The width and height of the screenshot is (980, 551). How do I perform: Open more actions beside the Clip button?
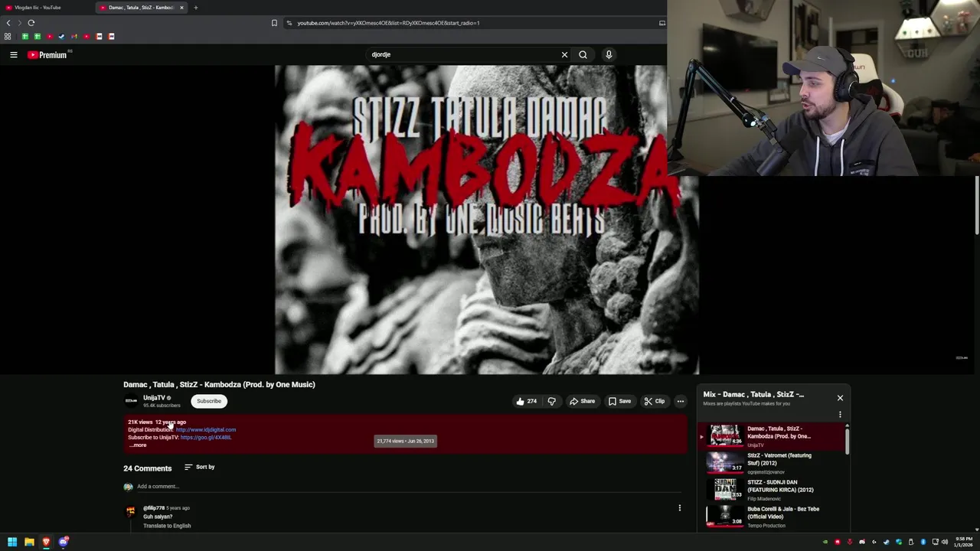point(680,401)
